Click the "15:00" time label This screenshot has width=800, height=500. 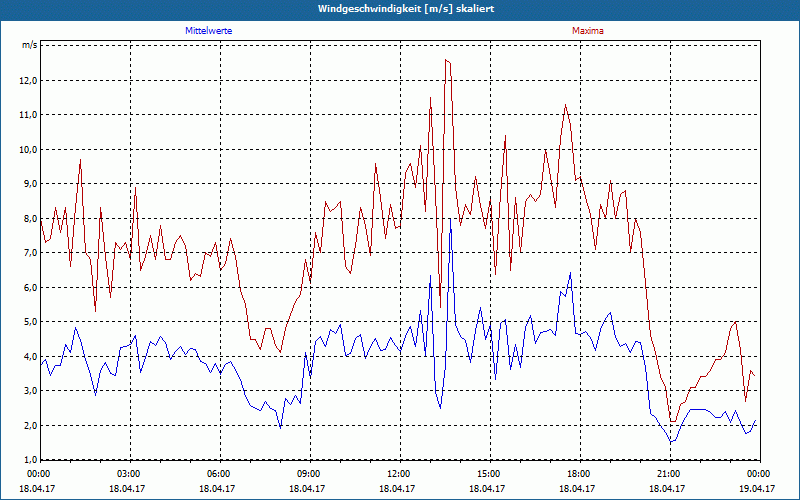490,474
